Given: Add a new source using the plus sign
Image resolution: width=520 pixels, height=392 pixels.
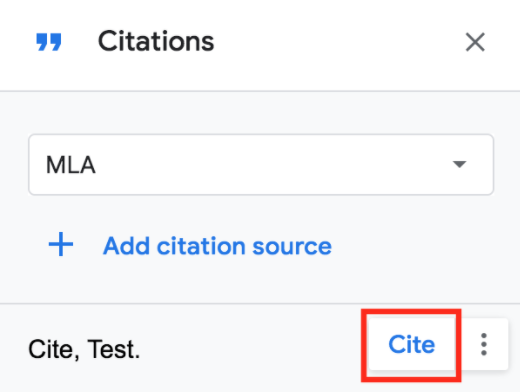Looking at the screenshot, I should 61,244.
